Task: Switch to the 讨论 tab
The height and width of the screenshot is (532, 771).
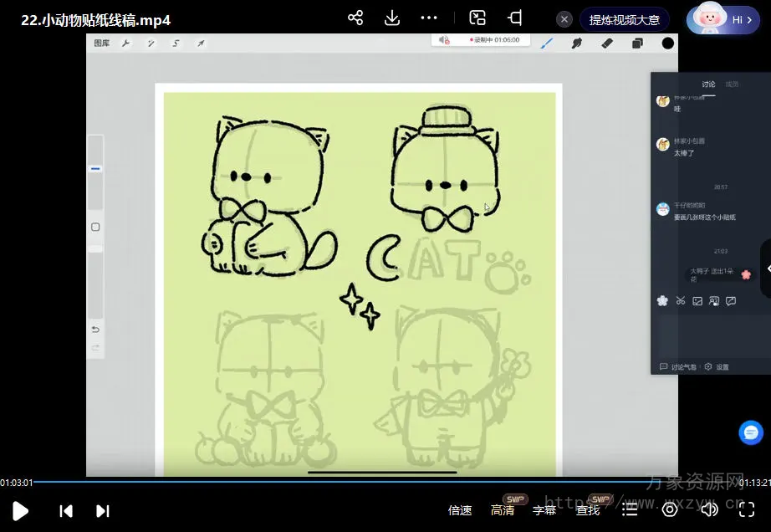Action: 708,84
